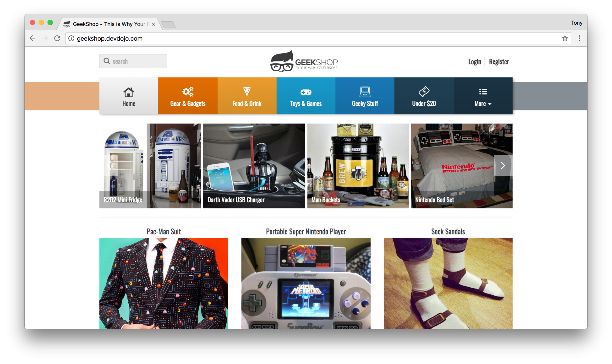Expand the More dropdown caret

point(490,104)
